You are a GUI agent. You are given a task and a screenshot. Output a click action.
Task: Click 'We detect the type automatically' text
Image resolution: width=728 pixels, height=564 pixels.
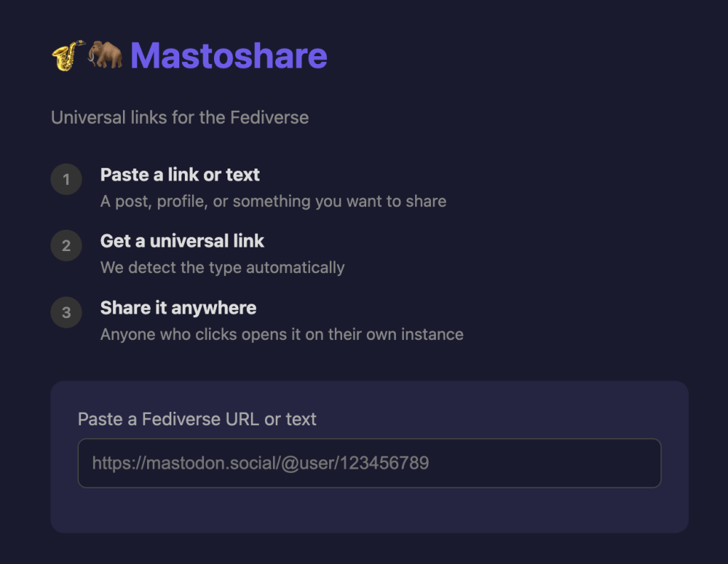tap(222, 267)
